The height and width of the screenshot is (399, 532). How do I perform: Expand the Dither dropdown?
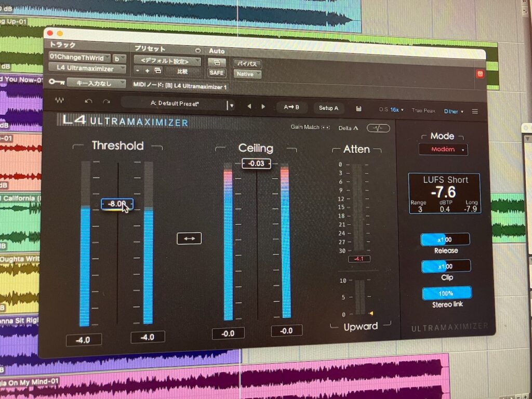454,111
